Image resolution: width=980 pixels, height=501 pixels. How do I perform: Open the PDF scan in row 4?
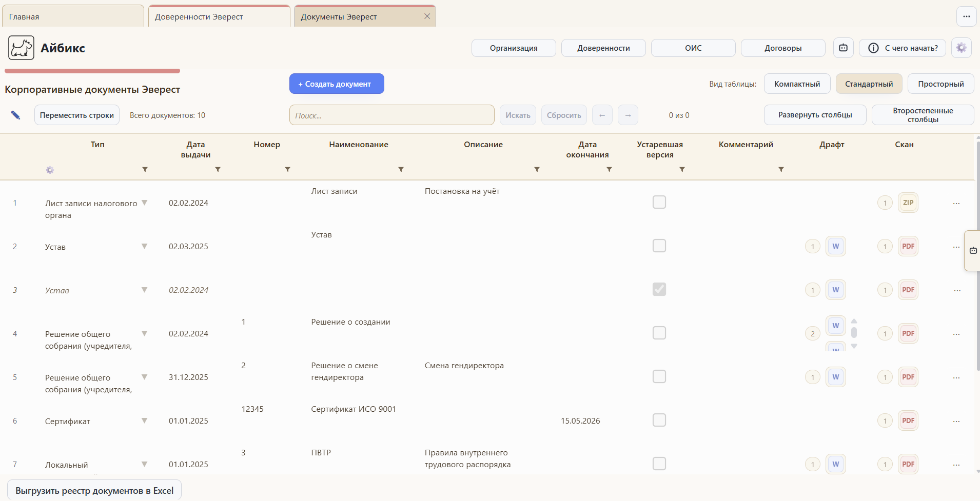click(908, 333)
